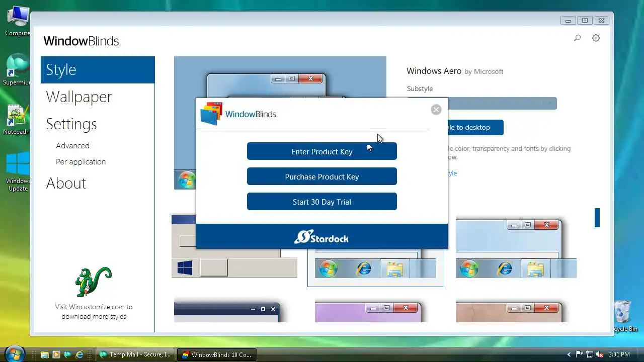Select Advanced under Settings
644x362 pixels.
click(73, 145)
